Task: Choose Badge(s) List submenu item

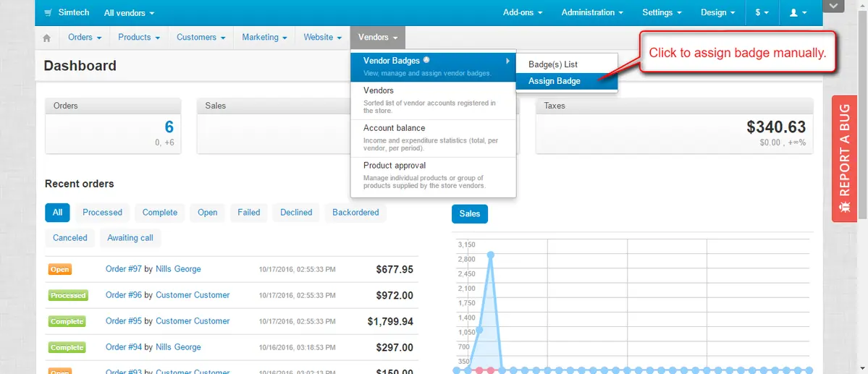Action: (x=552, y=64)
